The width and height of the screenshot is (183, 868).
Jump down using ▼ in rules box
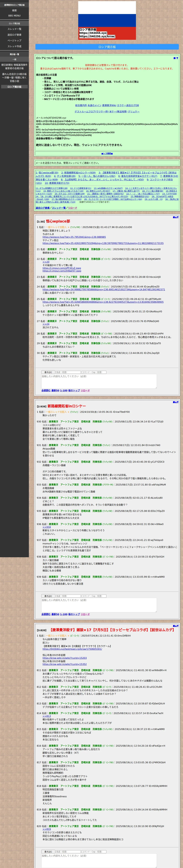[x=177, y=58]
